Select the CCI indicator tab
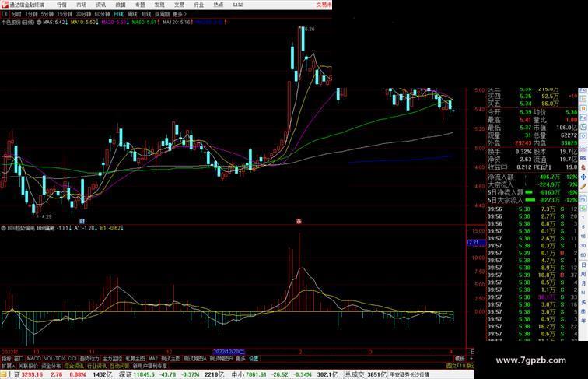The height and width of the screenshot is (379, 588). (x=72, y=359)
